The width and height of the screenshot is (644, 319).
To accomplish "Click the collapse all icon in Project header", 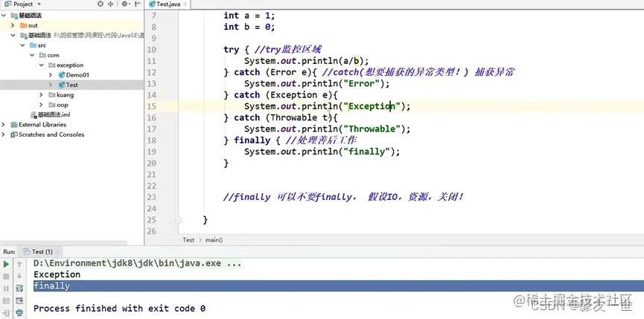I will [110, 4].
